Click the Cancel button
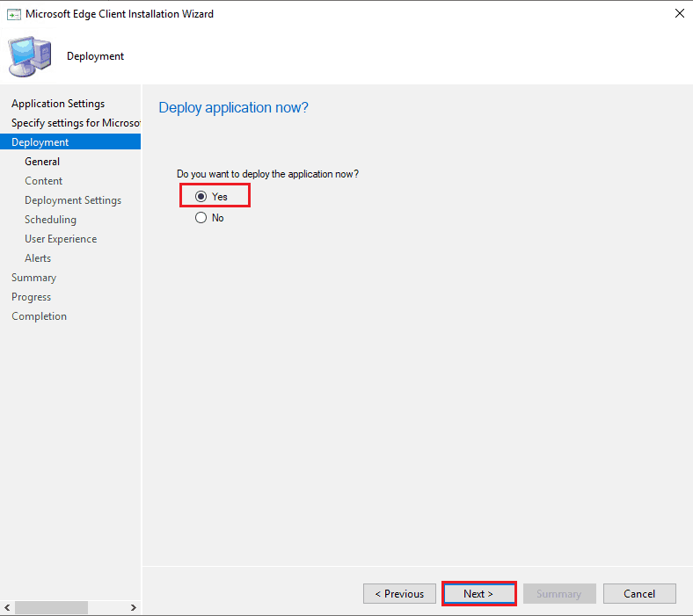 click(x=639, y=593)
